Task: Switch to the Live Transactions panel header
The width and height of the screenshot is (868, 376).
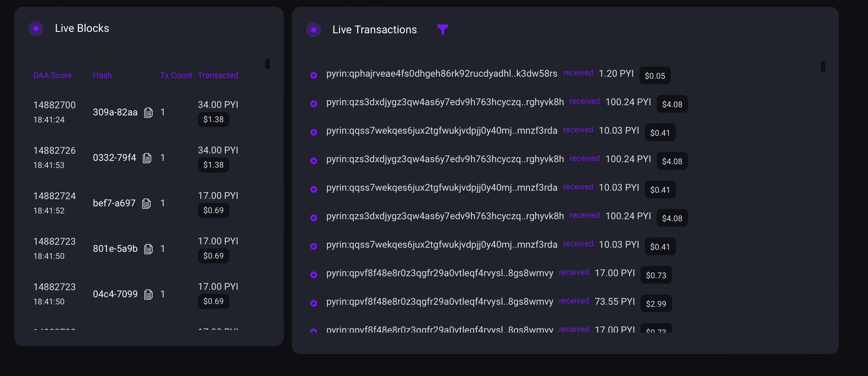Action: tap(374, 30)
